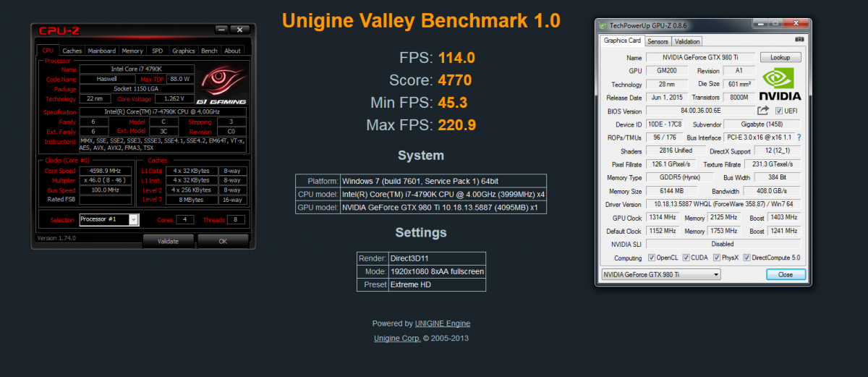This screenshot has width=868, height=377.
Task: Click the GPU model row in System table
Action: tap(421, 208)
